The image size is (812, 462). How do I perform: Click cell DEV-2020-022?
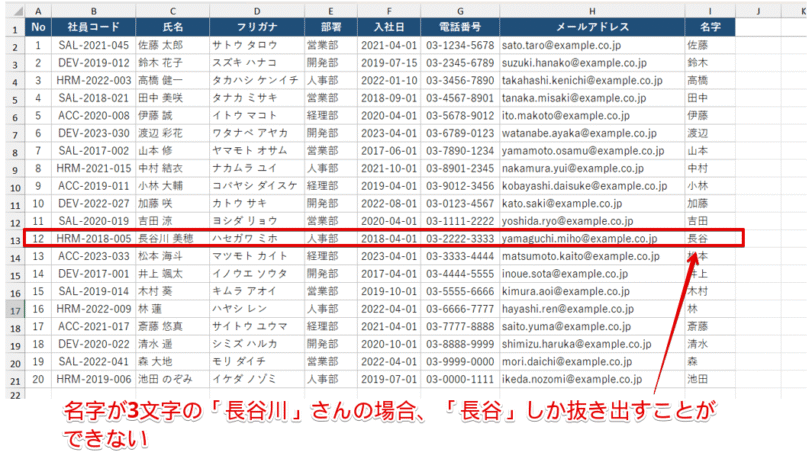coord(93,344)
